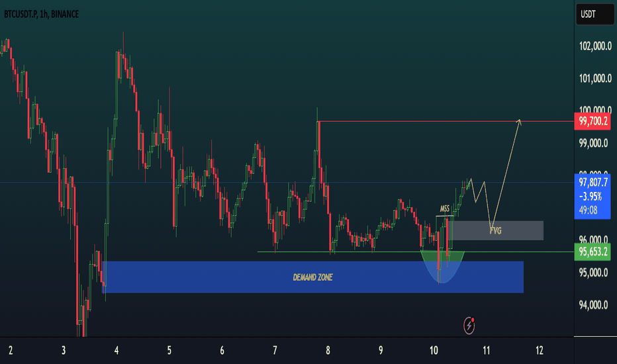Viewport: 617px width, 364px height.
Task: Click the blue 97,807.7 current price label
Action: coord(593,183)
